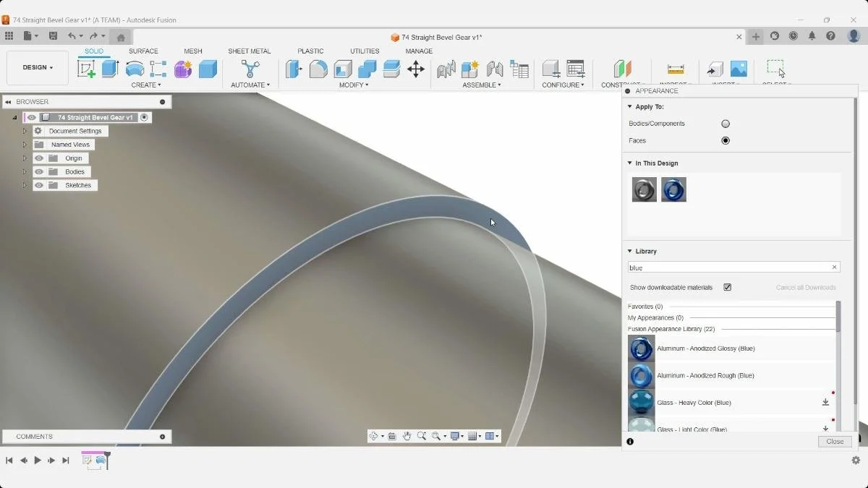Select the Shell tool
This screenshot has height=488, width=868.
coord(343,69)
